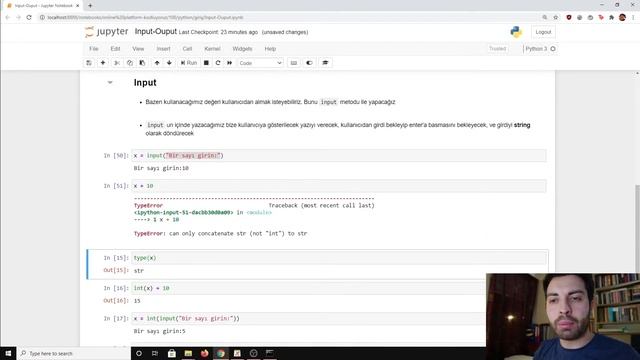Reload the browser page
The width and height of the screenshot is (640, 360).
tap(29, 18)
